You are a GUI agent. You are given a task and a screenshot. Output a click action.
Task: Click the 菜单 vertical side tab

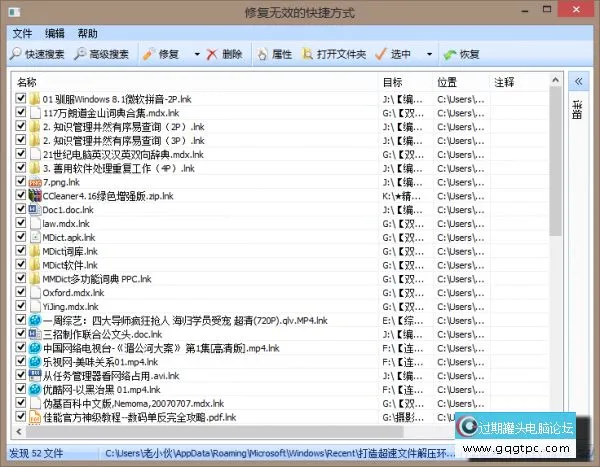click(x=578, y=109)
